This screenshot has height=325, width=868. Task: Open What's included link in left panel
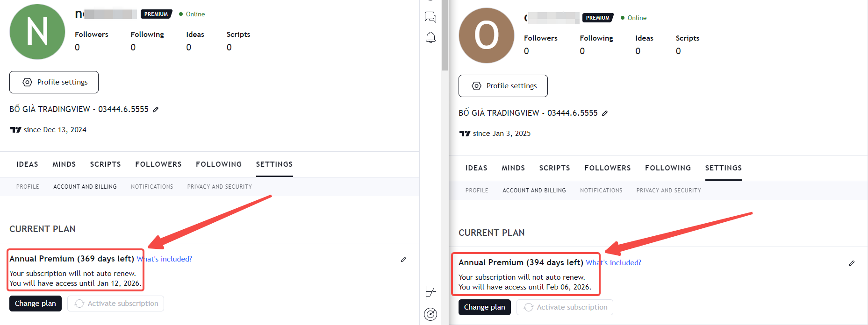(x=165, y=259)
